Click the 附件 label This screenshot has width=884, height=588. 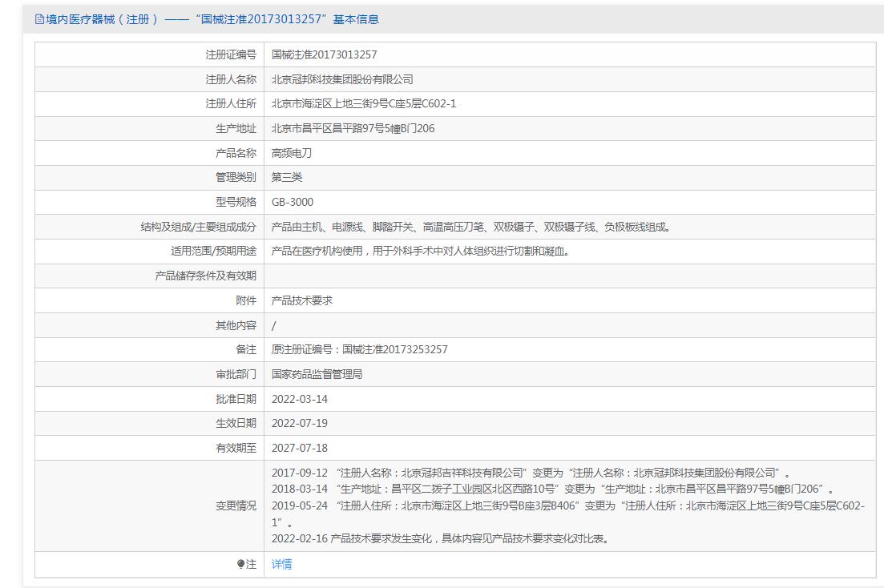(x=246, y=300)
